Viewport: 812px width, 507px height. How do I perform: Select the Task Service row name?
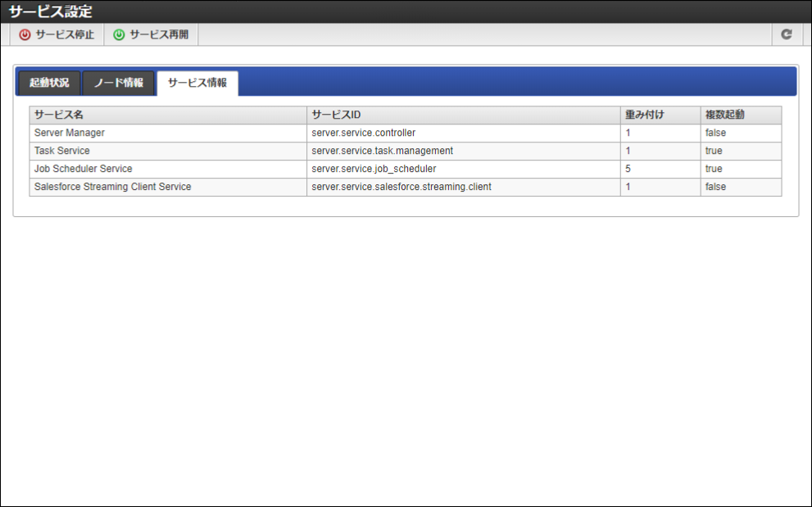(x=62, y=151)
